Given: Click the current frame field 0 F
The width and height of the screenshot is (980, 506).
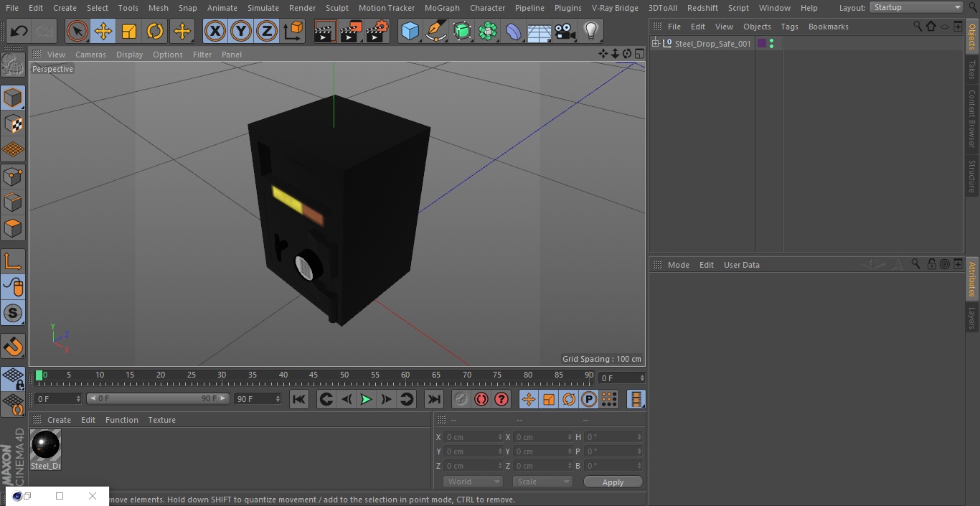Looking at the screenshot, I should [x=58, y=398].
